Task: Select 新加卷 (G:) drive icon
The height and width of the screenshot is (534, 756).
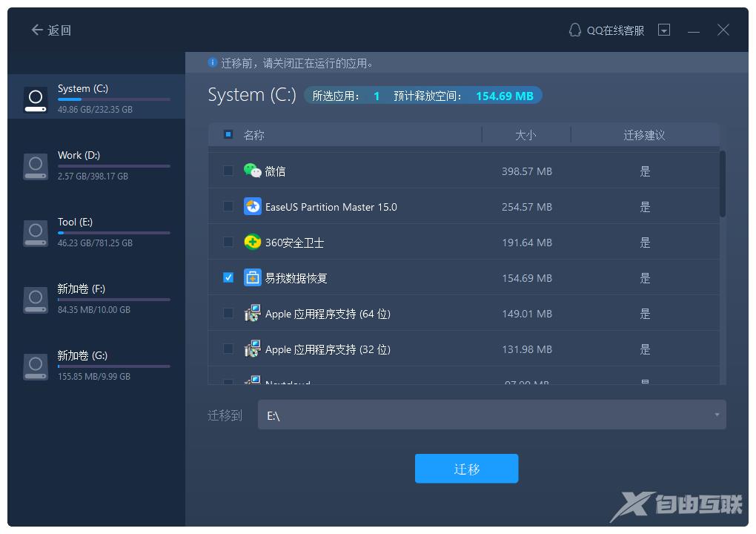Action: [x=36, y=366]
